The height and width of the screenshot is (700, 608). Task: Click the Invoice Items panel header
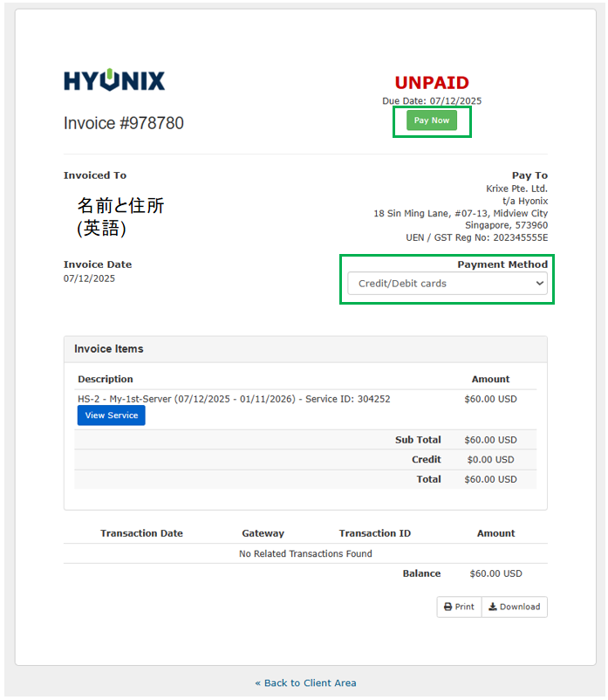tap(109, 348)
